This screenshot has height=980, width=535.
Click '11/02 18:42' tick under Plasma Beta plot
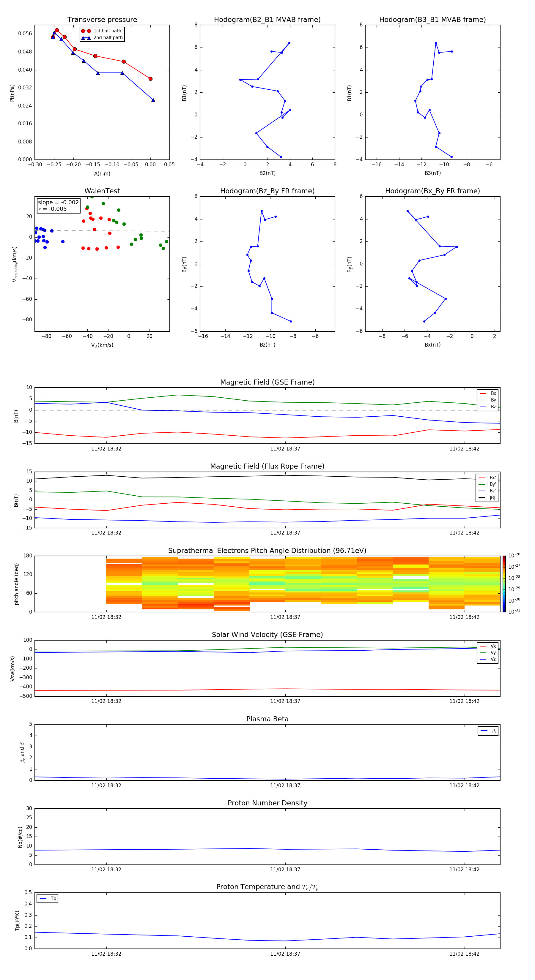[464, 785]
